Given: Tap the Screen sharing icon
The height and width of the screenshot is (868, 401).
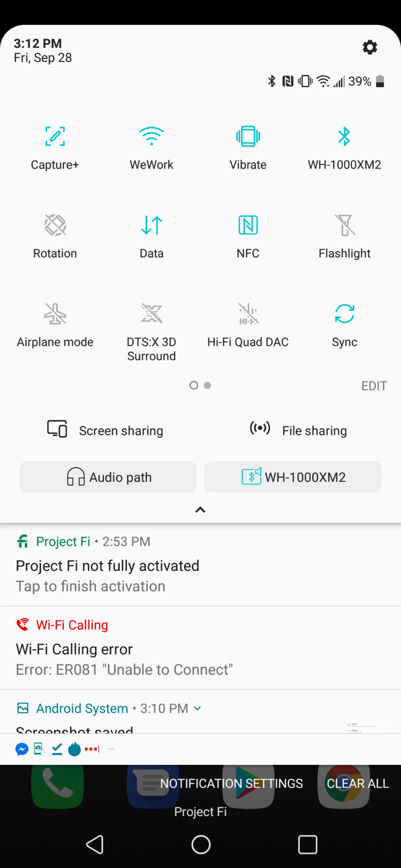Looking at the screenshot, I should [57, 429].
